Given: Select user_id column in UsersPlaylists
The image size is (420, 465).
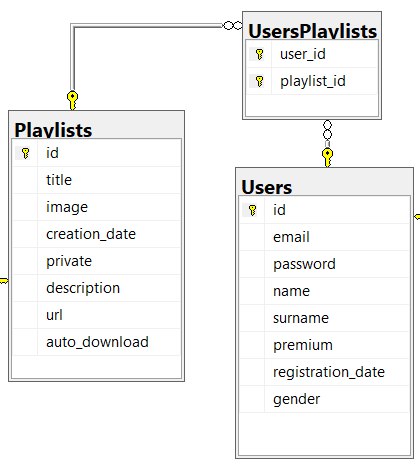Looking at the screenshot, I should click(x=312, y=54).
